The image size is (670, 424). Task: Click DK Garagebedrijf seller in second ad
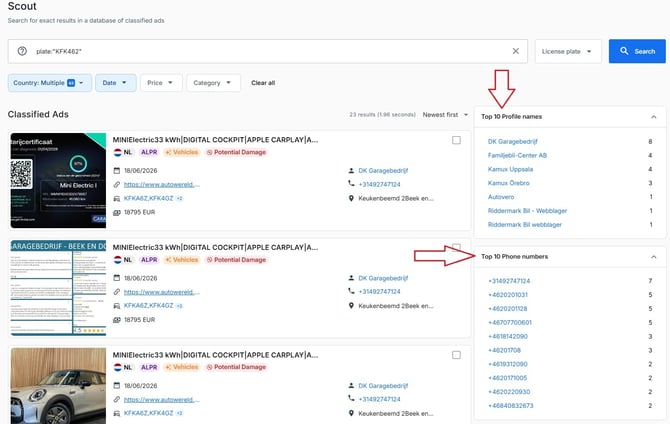(x=383, y=278)
